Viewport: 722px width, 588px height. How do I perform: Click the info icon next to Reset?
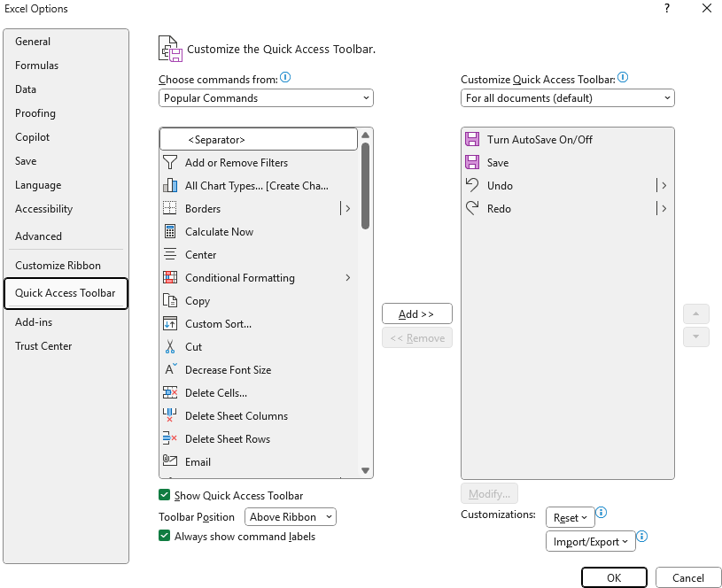click(x=602, y=513)
